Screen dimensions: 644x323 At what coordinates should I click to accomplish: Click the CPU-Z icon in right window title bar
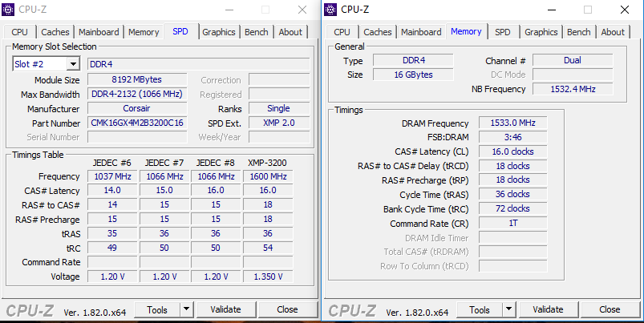330,10
